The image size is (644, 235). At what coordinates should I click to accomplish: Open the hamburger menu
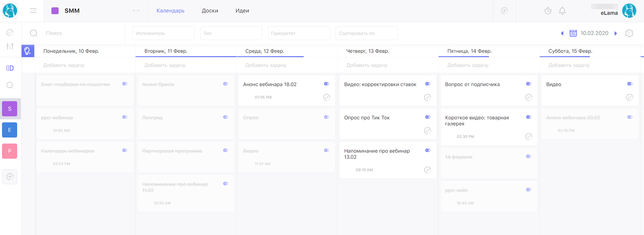33,11
